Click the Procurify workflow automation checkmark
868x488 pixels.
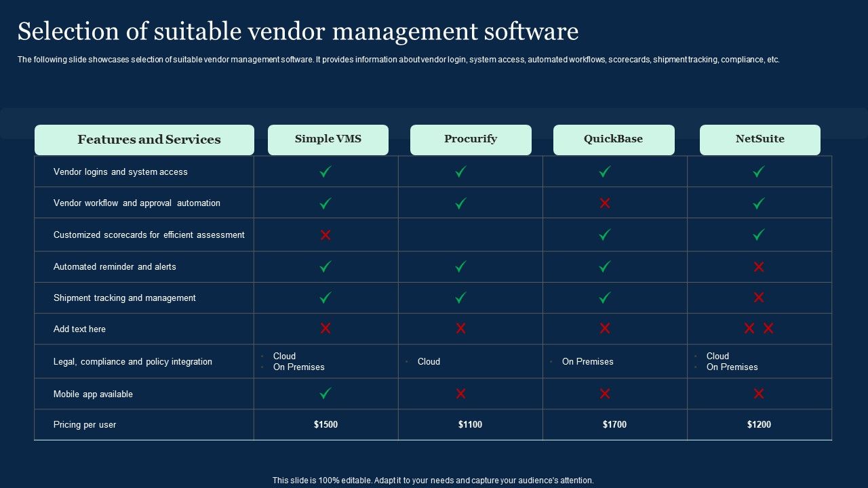coord(460,203)
